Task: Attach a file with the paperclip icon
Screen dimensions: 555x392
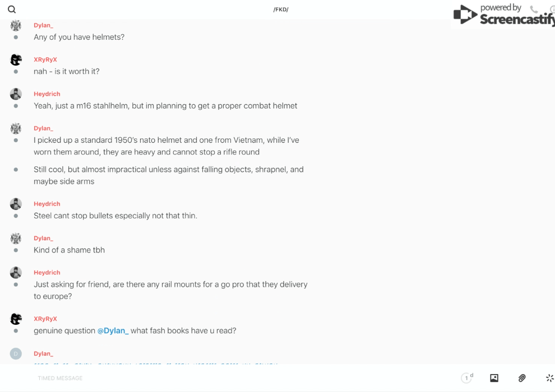Action: tap(522, 378)
